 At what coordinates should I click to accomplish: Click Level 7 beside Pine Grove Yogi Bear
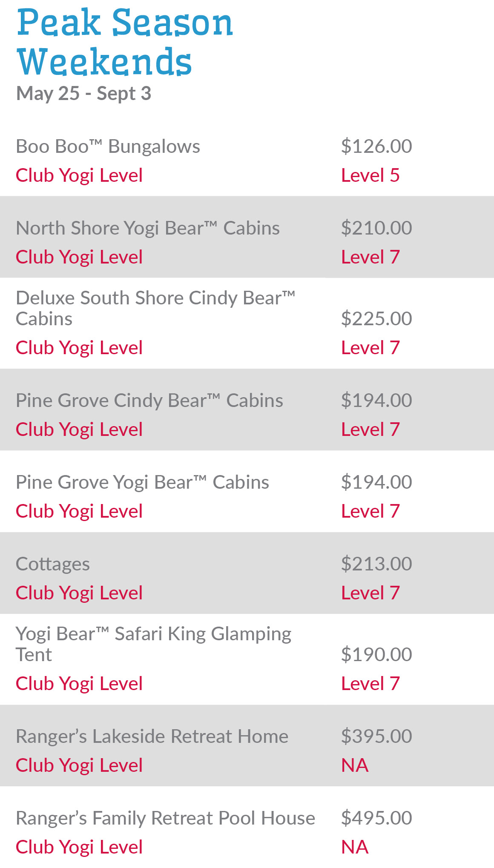pos(370,511)
